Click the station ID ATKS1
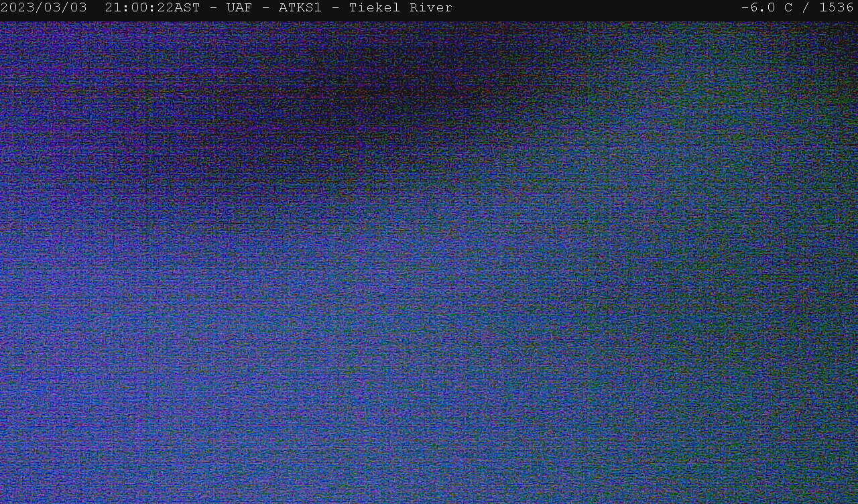 coord(300,8)
